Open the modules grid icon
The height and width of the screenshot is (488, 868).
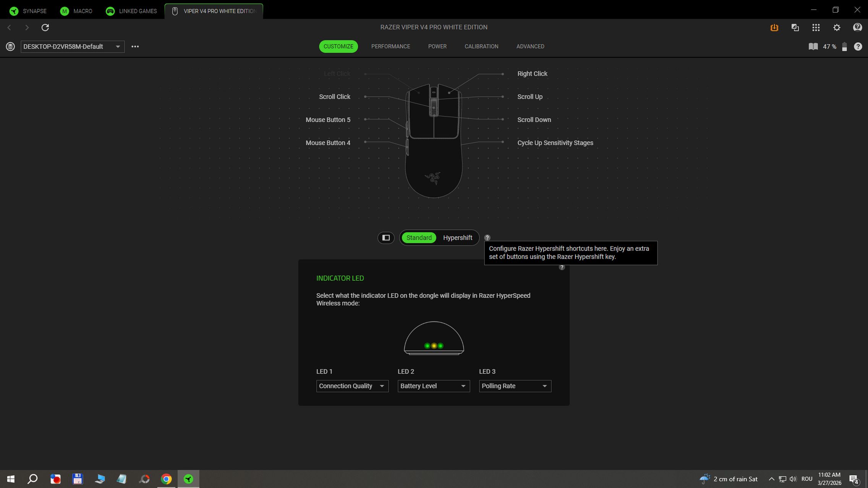pyautogui.click(x=816, y=27)
